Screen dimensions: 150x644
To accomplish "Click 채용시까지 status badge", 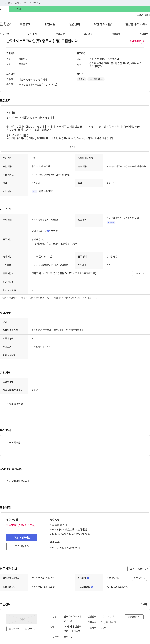I will click(x=137, y=41).
